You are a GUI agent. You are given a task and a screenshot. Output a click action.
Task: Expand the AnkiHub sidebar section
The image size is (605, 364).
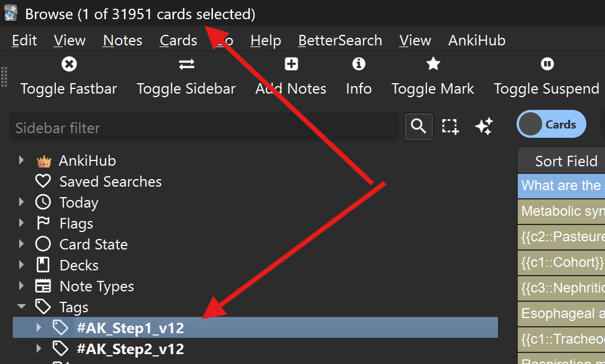[x=22, y=160]
